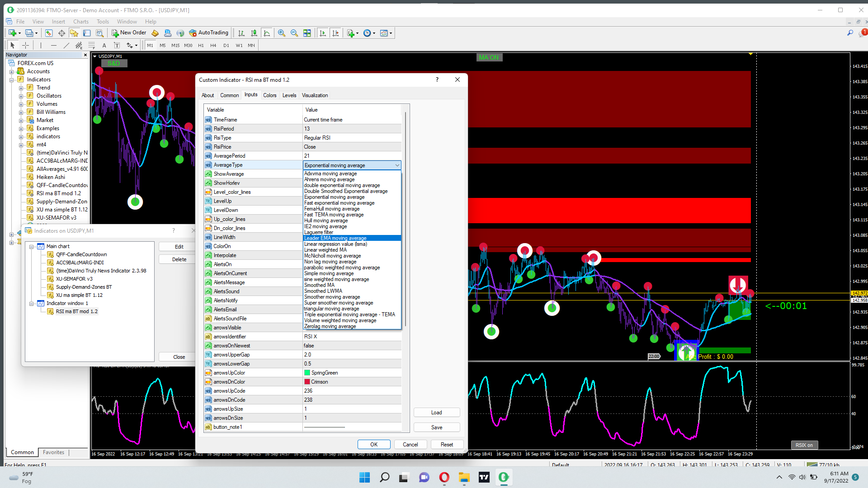
Task: Toggle the S&D chart button
Action: (x=113, y=64)
